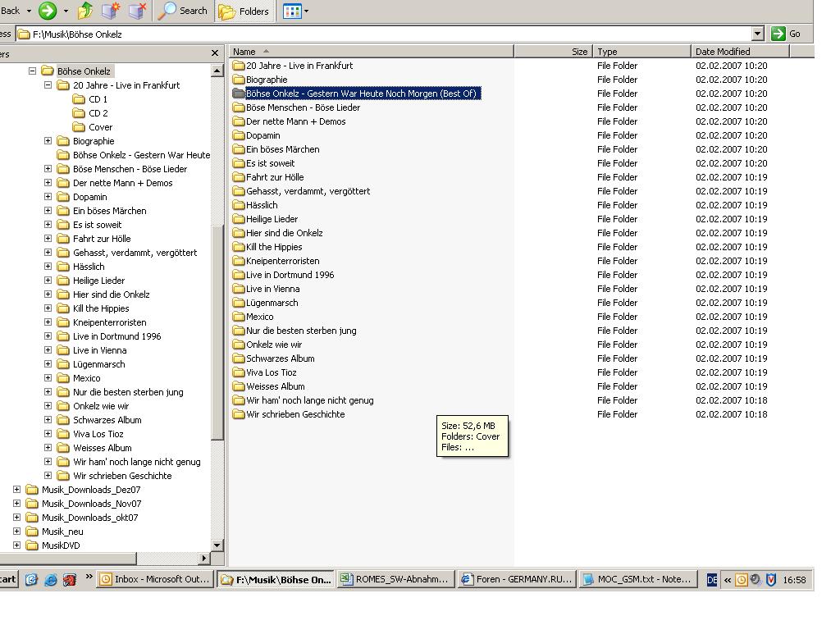
Task: Click Ein böses Märchen folder icon in list
Action: pos(239,149)
